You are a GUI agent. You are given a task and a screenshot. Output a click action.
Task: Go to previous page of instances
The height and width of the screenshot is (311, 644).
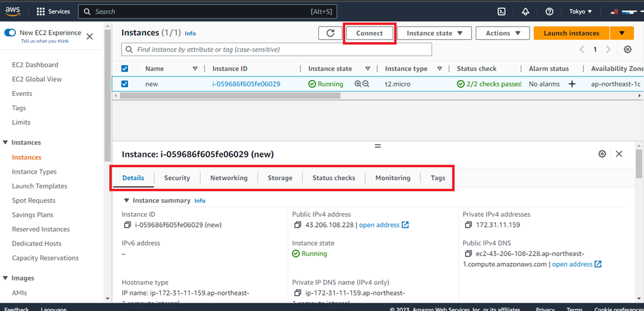[x=582, y=50]
